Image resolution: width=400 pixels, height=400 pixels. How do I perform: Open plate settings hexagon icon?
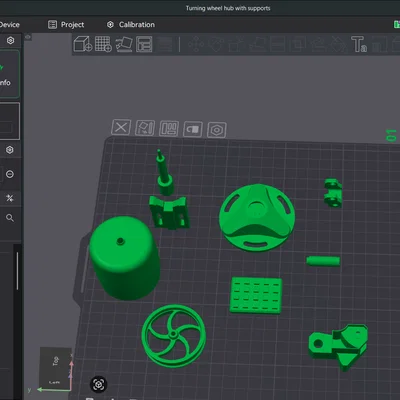click(217, 130)
